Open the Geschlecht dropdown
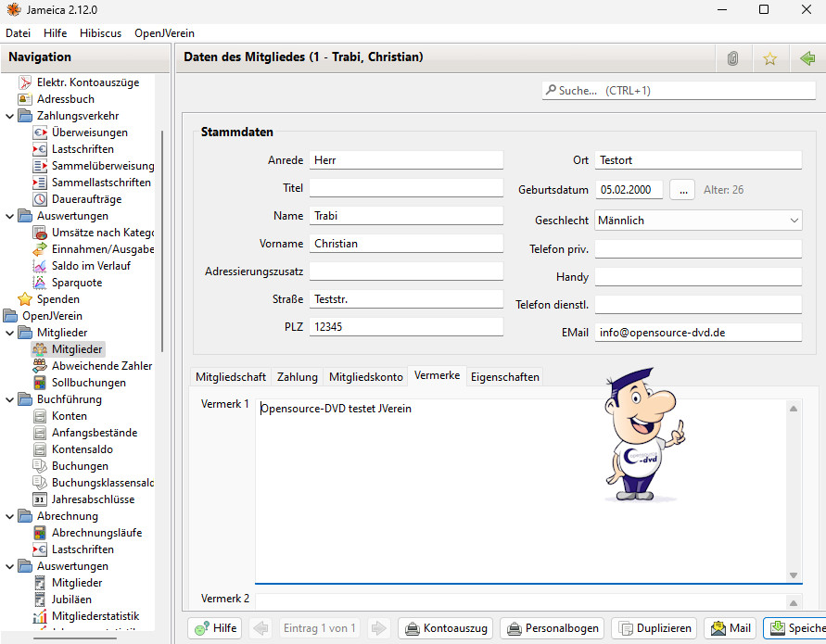The height and width of the screenshot is (644, 826). point(698,221)
